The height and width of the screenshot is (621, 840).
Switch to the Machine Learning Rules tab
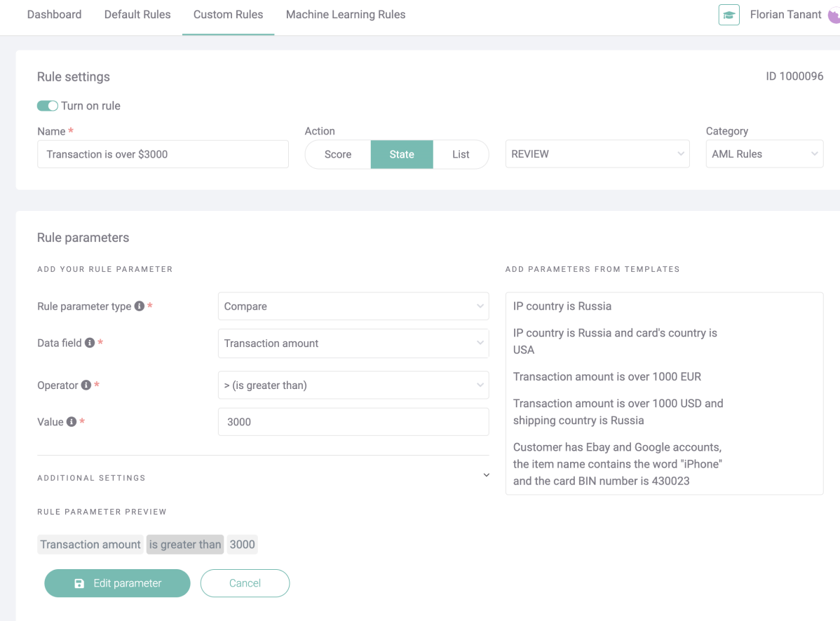345,14
